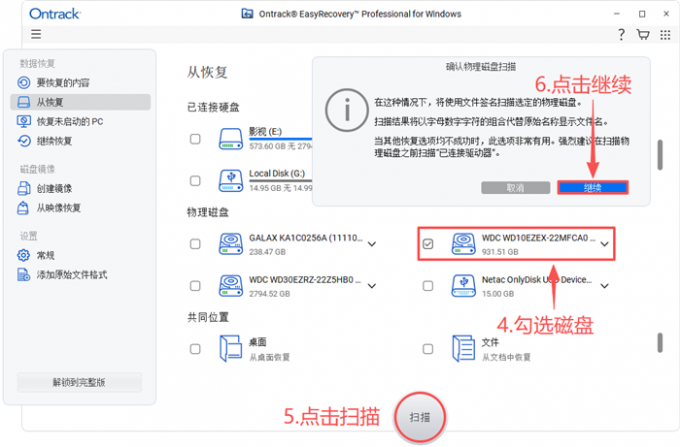Expand the WDC WD30EZRZ disk chevron
The image size is (680, 447).
[x=372, y=286]
